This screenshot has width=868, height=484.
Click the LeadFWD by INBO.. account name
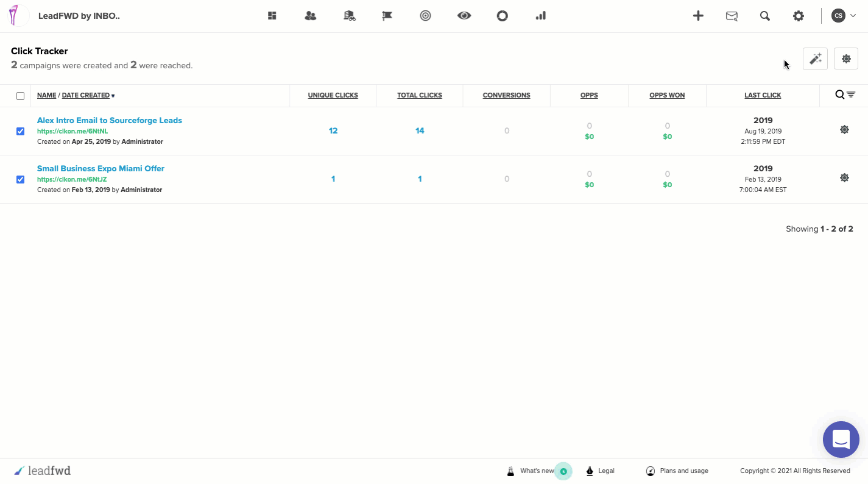pos(79,16)
